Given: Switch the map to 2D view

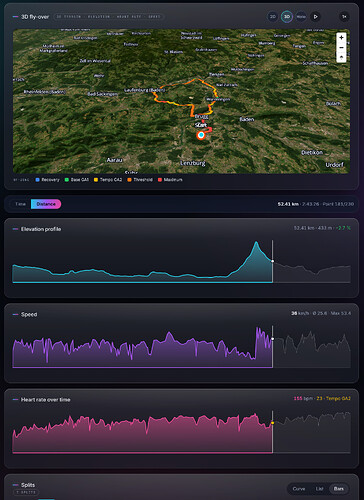Looking at the screenshot, I should pyautogui.click(x=273, y=17).
